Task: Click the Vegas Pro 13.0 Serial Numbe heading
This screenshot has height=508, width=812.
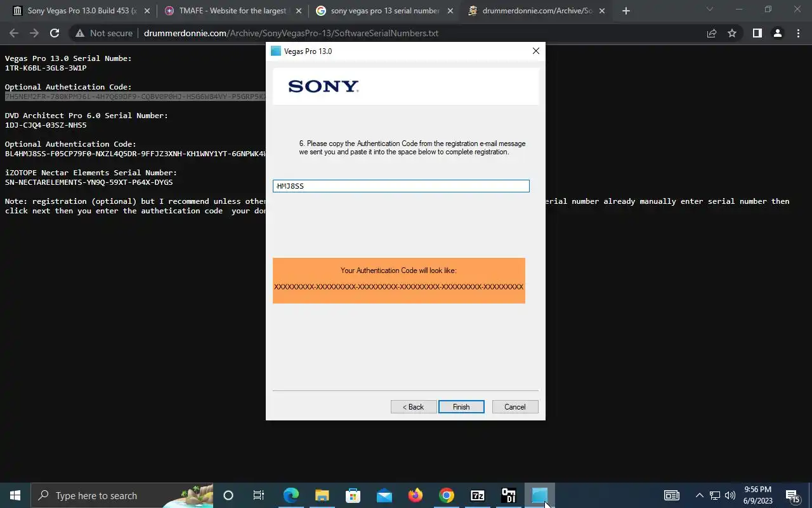Action: click(x=69, y=58)
